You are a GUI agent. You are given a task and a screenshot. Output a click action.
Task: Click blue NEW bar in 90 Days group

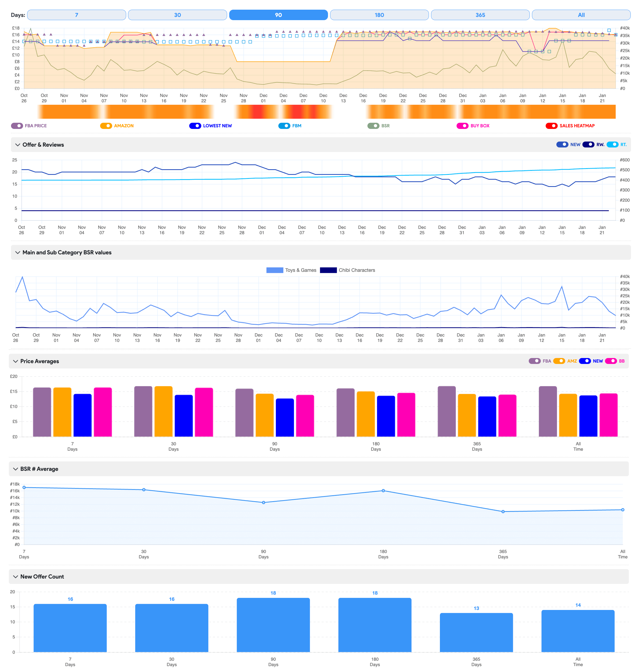pyautogui.click(x=285, y=418)
